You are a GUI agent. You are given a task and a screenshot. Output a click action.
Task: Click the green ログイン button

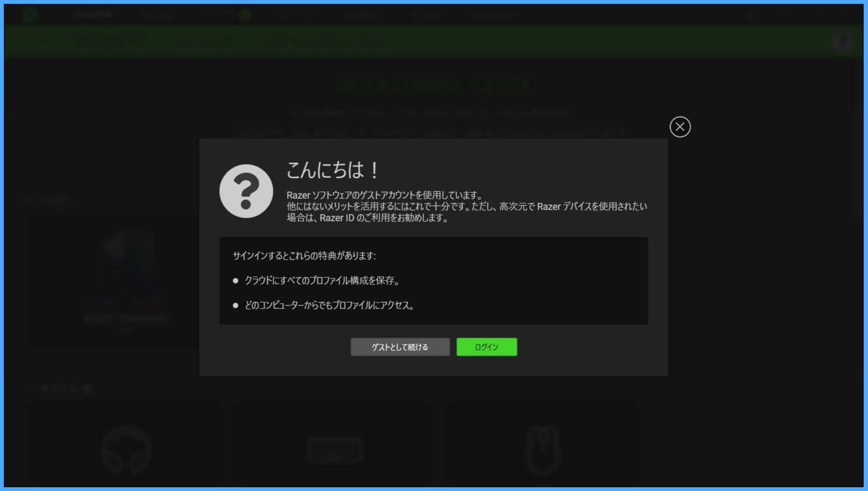tap(487, 347)
